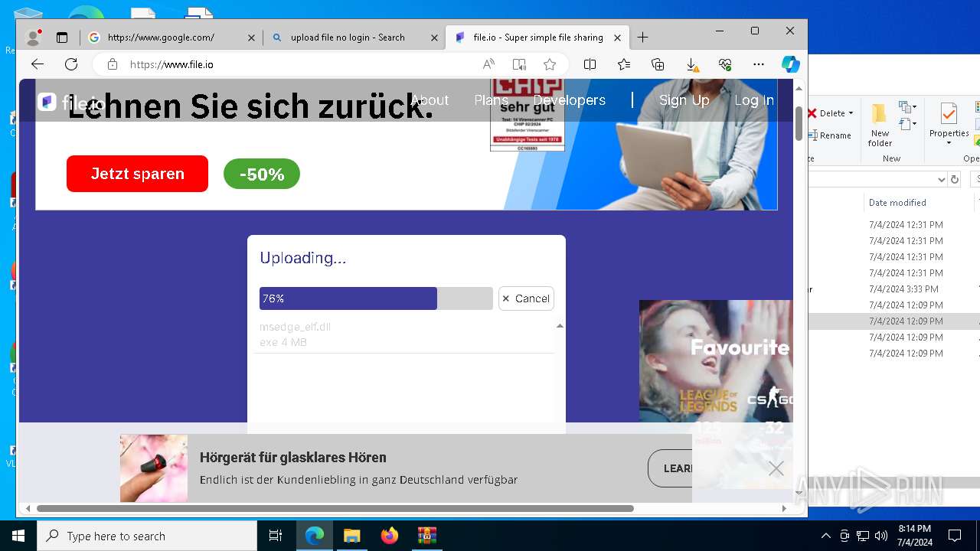Expand File Explorer address bar dropdown

[x=942, y=179]
